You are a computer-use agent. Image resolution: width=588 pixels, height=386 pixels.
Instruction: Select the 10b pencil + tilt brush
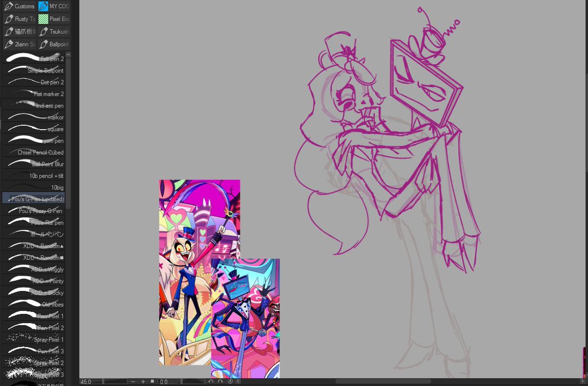click(33, 176)
